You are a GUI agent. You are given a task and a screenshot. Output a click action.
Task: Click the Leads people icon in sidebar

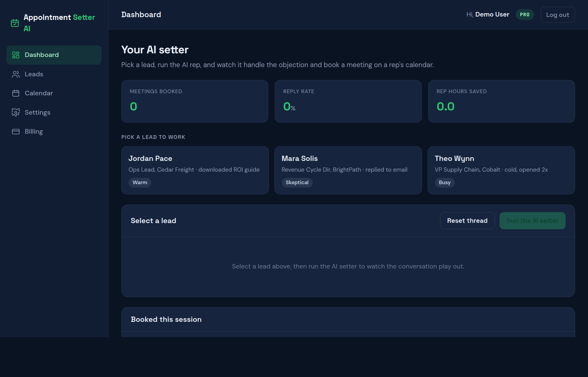click(x=16, y=74)
